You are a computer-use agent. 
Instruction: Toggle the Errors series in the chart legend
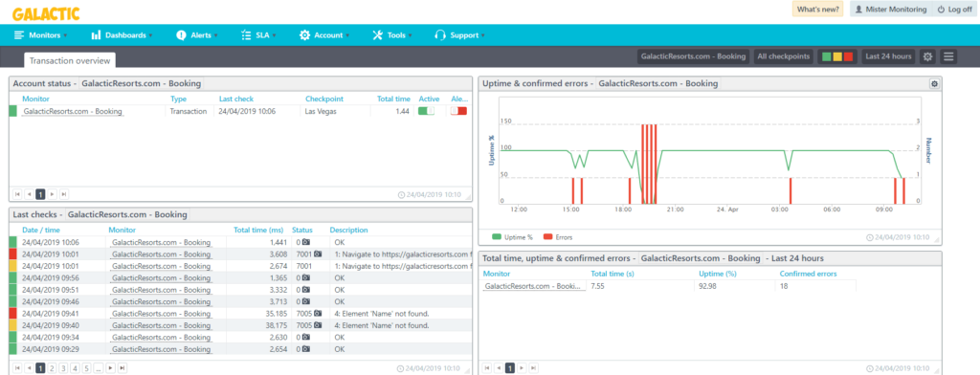click(x=558, y=237)
